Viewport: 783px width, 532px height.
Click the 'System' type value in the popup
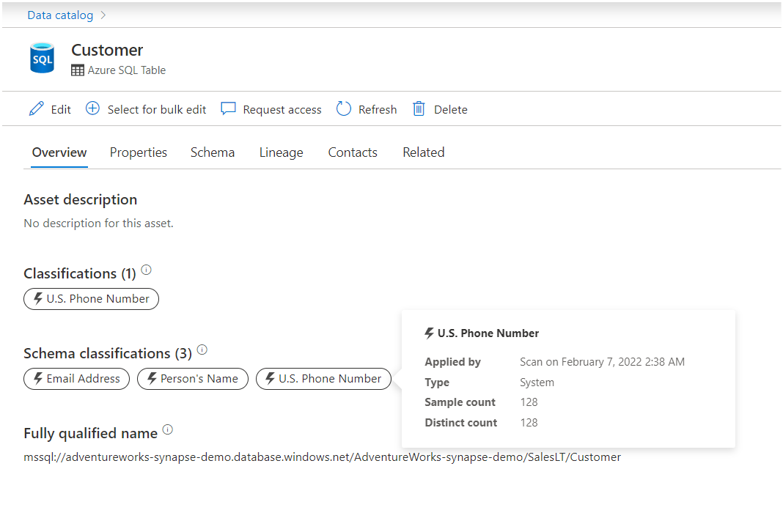pyautogui.click(x=537, y=383)
